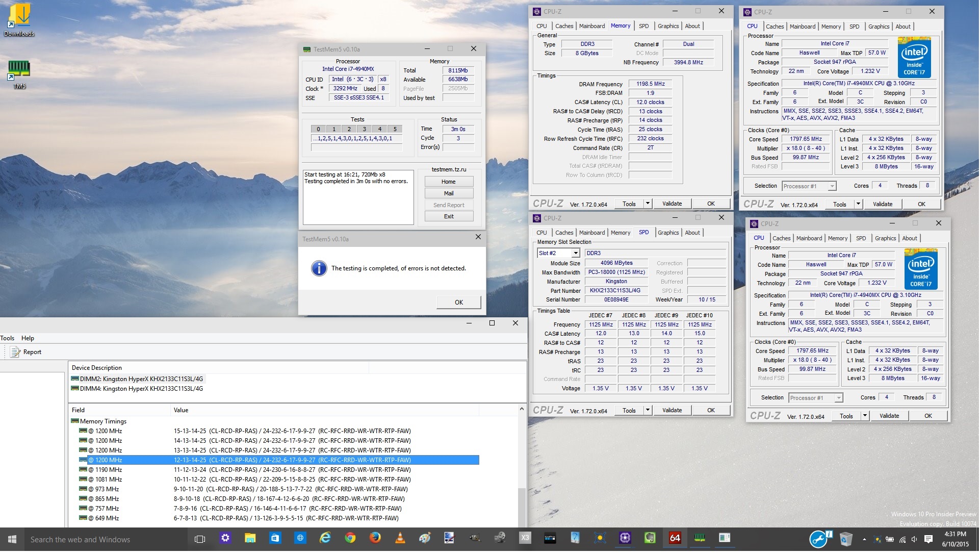
Task: Open the Evernote taskbar icon
Action: 650,539
